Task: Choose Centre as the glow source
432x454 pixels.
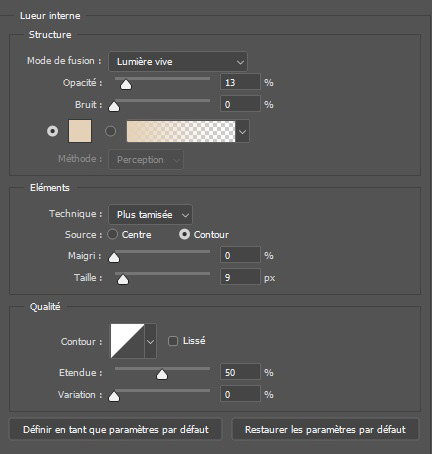Action: (x=113, y=234)
